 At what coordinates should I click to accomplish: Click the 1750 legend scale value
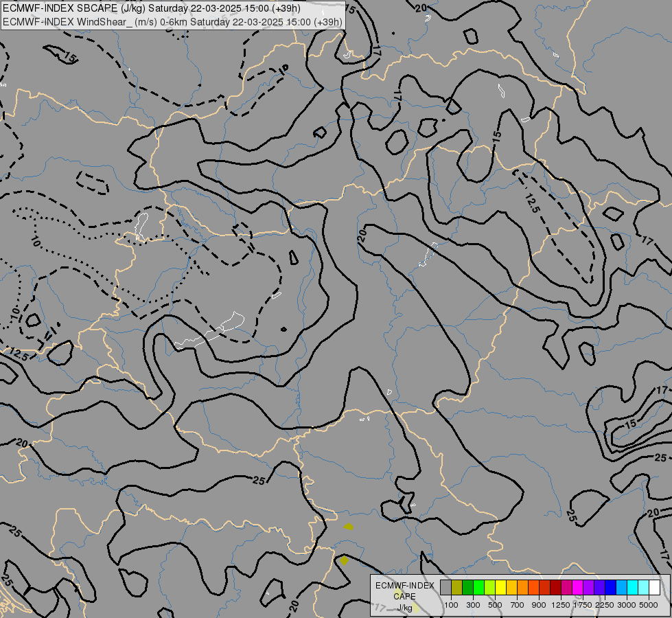[583, 605]
